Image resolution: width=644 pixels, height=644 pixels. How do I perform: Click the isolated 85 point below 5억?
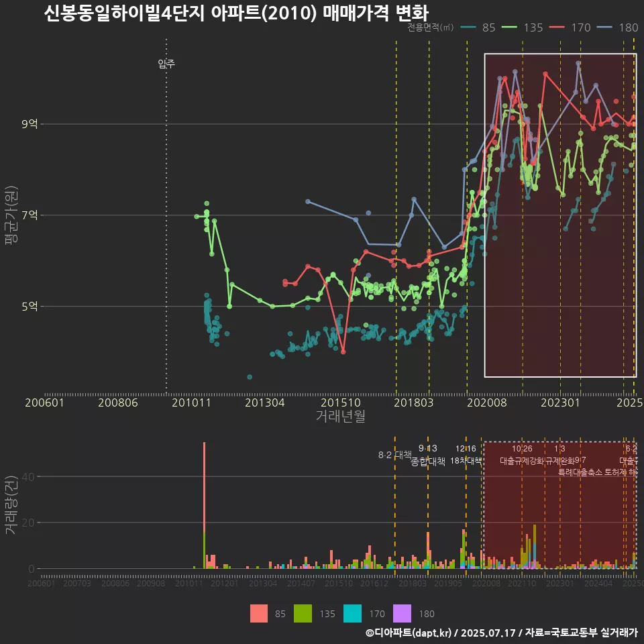pyautogui.click(x=250, y=376)
